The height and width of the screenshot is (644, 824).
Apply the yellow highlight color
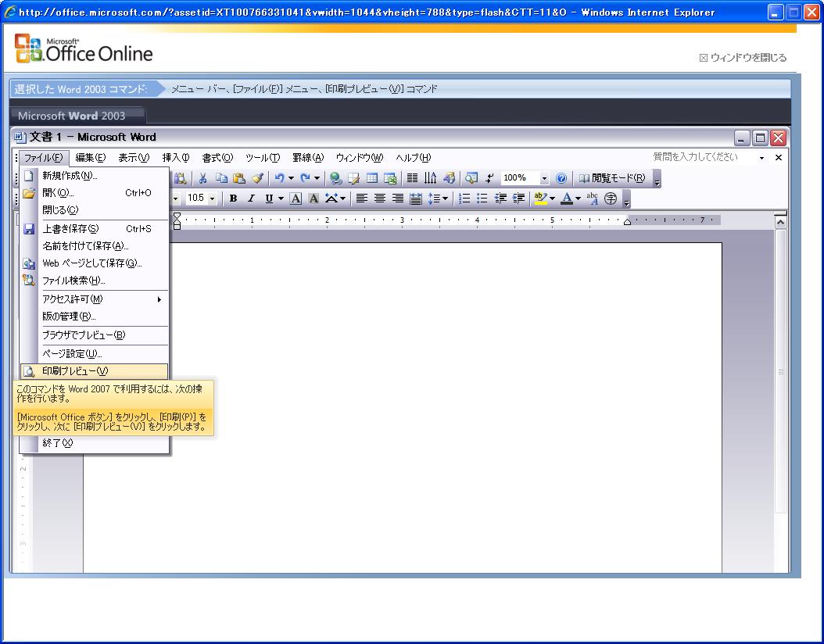[540, 198]
